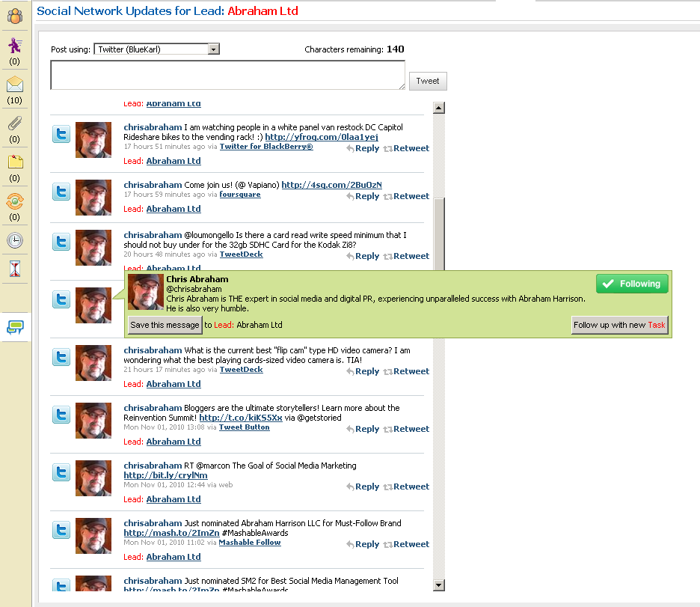Click Twitter icon beside the RT @marcon tweet
Image resolution: width=700 pixels, height=607 pixels.
click(61, 472)
